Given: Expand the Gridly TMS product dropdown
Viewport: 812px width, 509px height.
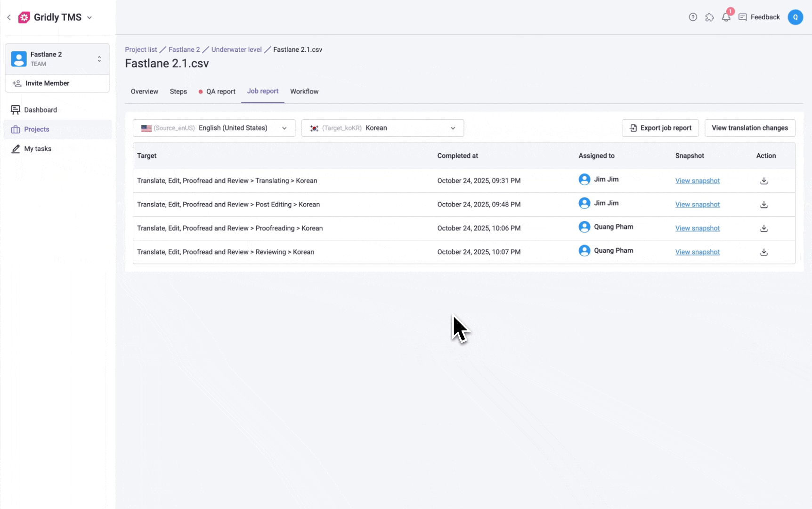Looking at the screenshot, I should (89, 18).
